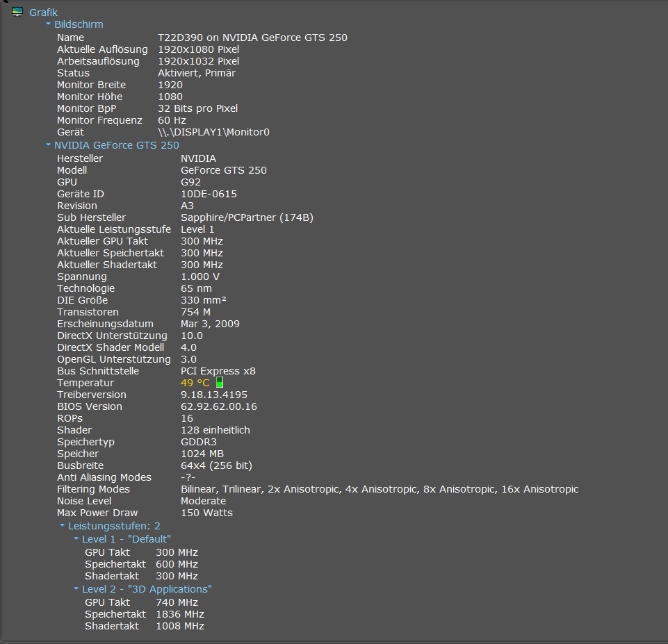Viewport: 668px width, 644px height.
Task: Click the "Moderate" noise level value
Action: [x=203, y=501]
